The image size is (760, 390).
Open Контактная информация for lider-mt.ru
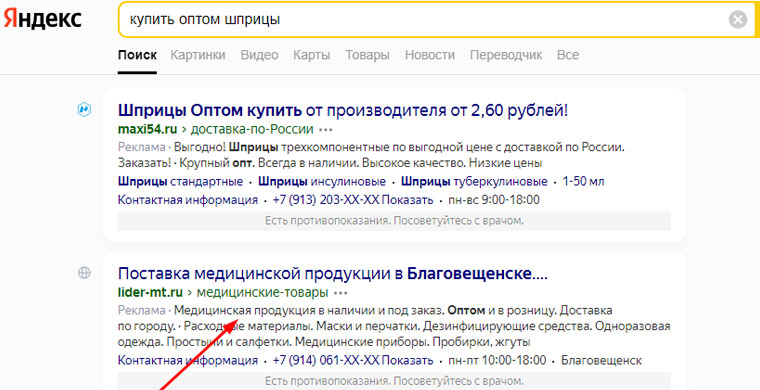pos(188,360)
